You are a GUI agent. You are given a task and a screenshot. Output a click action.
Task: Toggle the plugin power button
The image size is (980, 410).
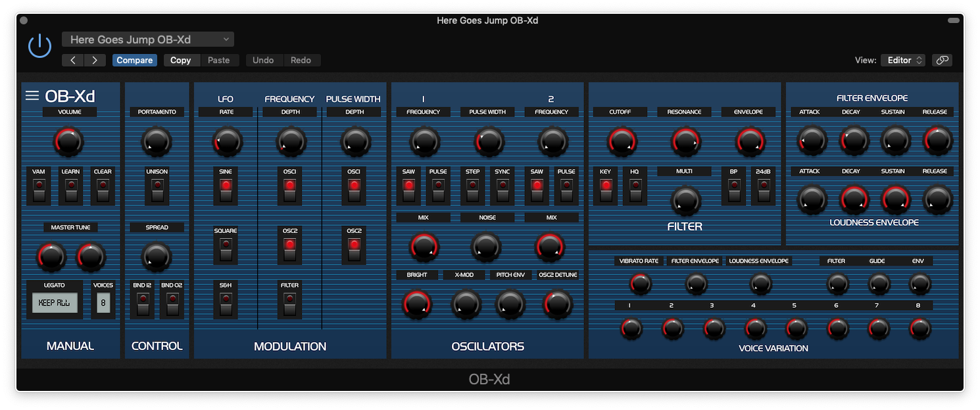pyautogui.click(x=39, y=46)
